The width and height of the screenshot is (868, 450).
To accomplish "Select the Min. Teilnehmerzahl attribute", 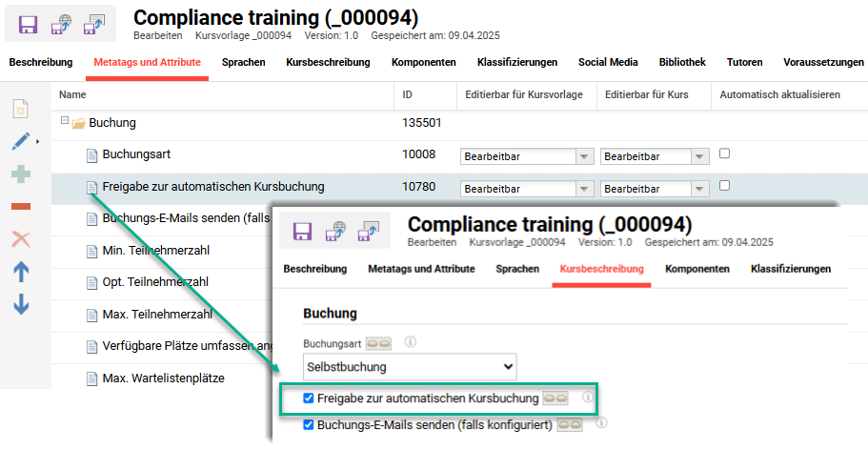I will coord(155,251).
